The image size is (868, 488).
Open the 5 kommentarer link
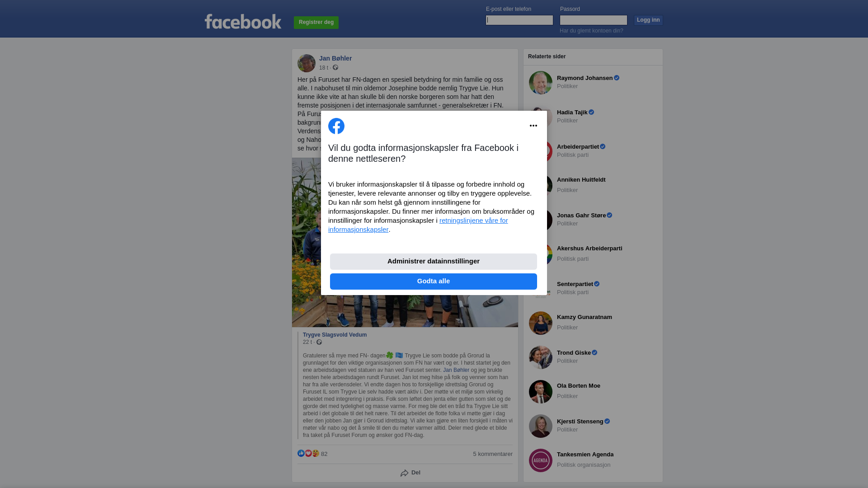(x=493, y=454)
